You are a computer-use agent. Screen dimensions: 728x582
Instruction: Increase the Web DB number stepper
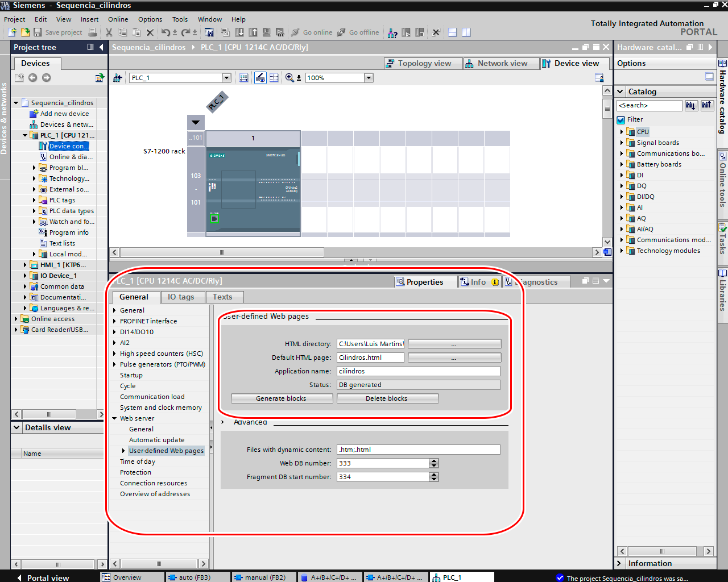click(x=434, y=461)
